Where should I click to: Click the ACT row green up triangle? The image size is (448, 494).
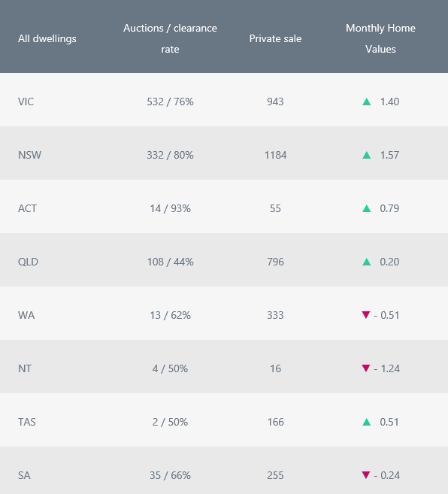click(366, 208)
